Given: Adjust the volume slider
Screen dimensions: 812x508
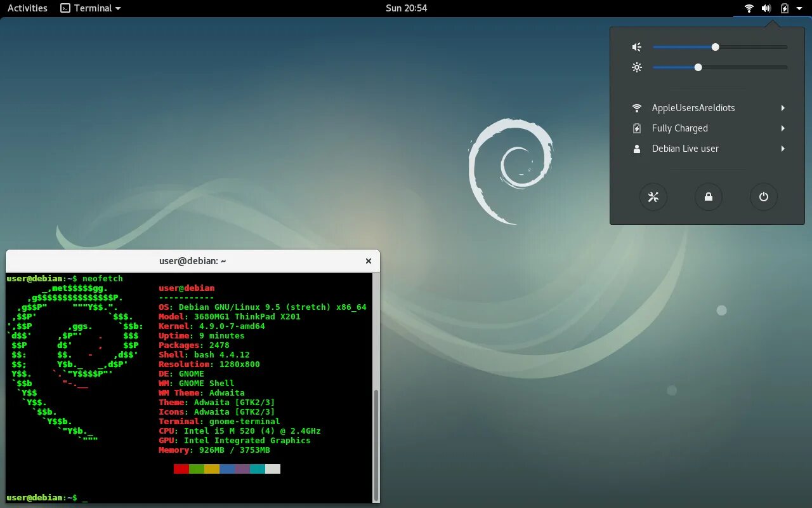Looking at the screenshot, I should click(720, 47).
